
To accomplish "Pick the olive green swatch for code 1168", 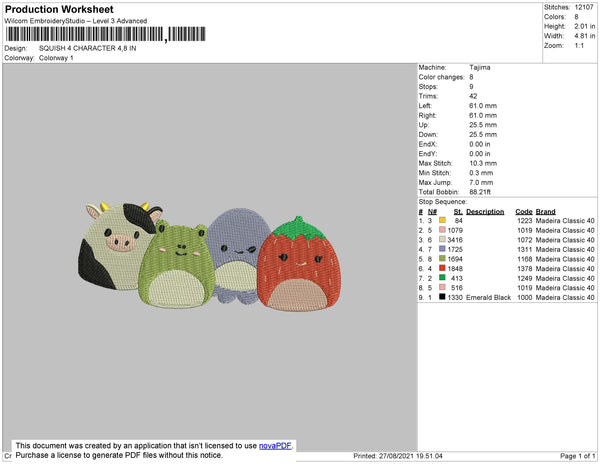I will click(442, 258).
